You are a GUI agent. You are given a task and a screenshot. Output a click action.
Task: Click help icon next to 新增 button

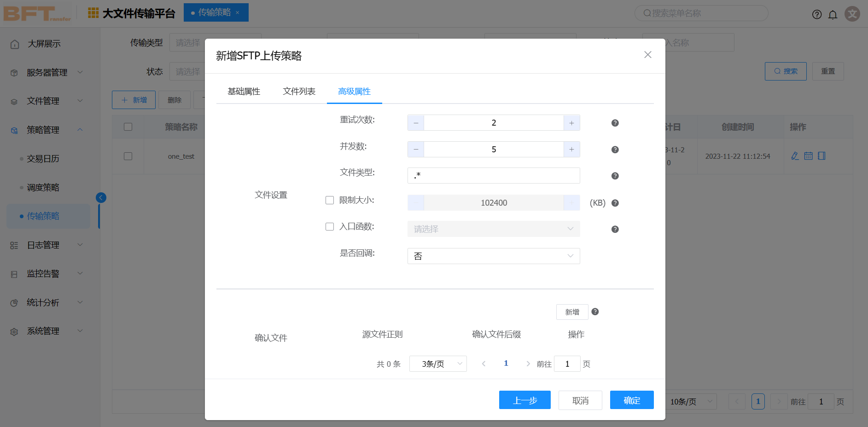[595, 312]
